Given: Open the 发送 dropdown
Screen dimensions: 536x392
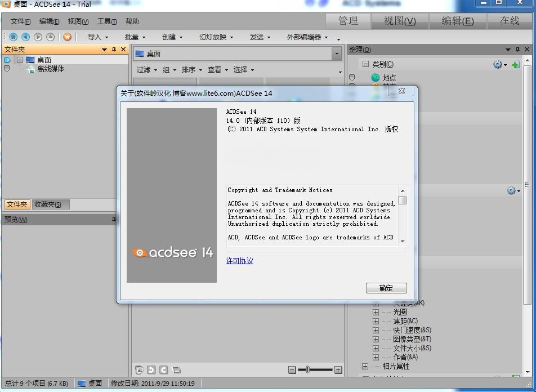Looking at the screenshot, I should pyautogui.click(x=260, y=37).
